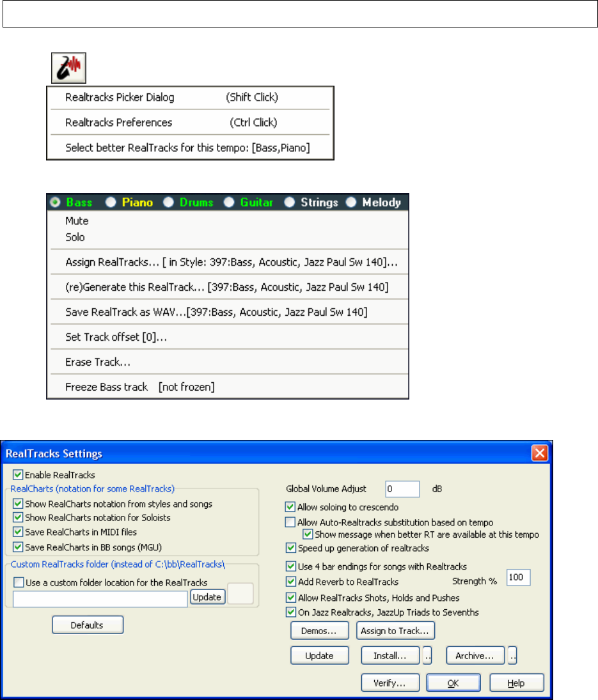Screen dimensions: 598x700
Task: Select the Piano track radio button
Action: tap(111, 202)
